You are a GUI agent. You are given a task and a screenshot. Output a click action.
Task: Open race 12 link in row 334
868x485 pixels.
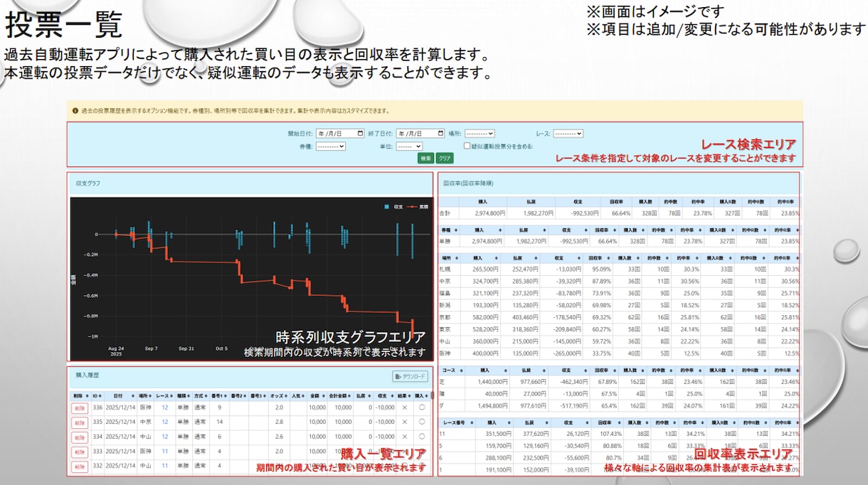pos(164,437)
